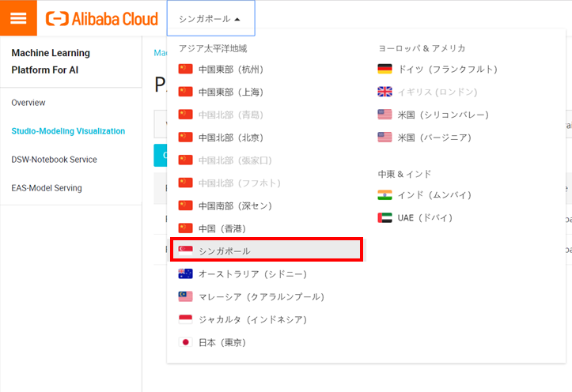Click the India flag icon

[x=384, y=194]
